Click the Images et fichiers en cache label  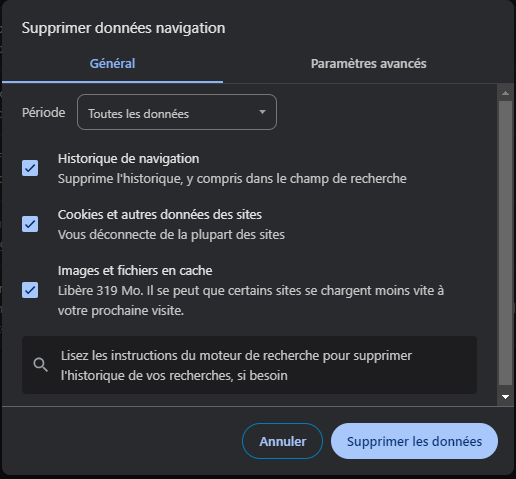point(135,271)
